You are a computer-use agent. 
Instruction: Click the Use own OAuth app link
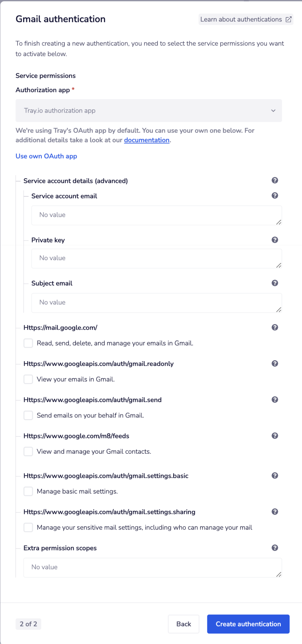46,156
